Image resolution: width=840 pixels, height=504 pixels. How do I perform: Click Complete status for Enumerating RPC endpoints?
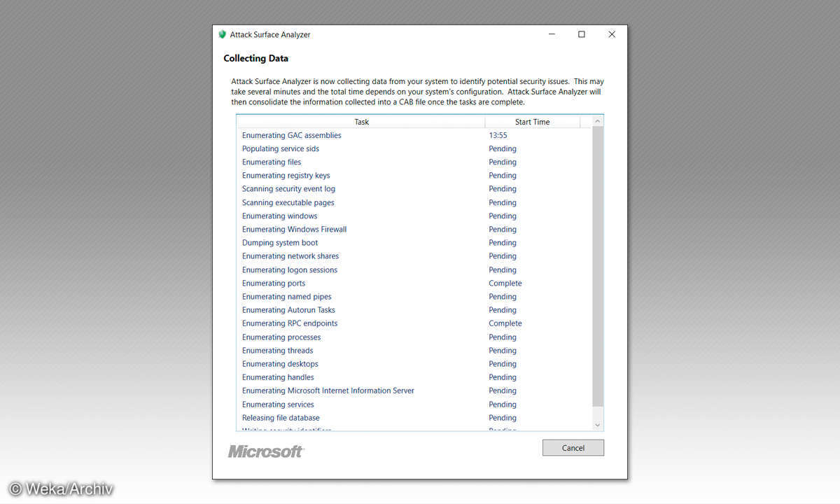pyautogui.click(x=505, y=323)
